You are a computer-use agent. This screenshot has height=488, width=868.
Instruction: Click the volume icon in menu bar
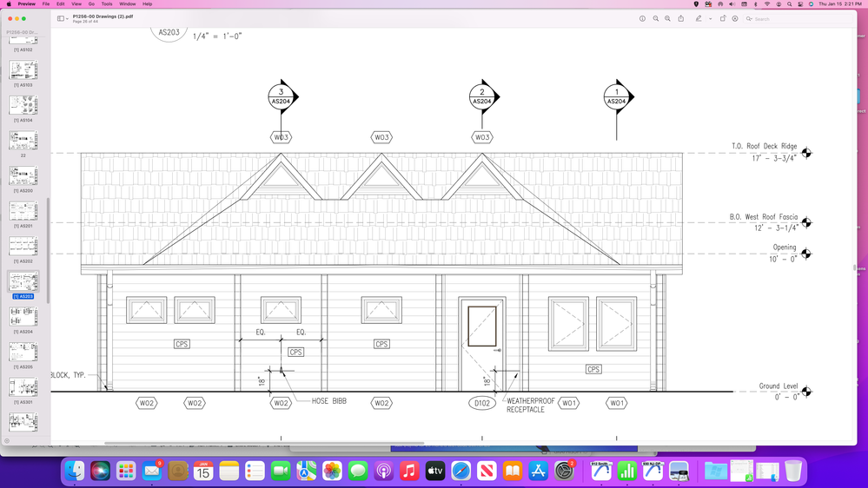[x=732, y=3]
